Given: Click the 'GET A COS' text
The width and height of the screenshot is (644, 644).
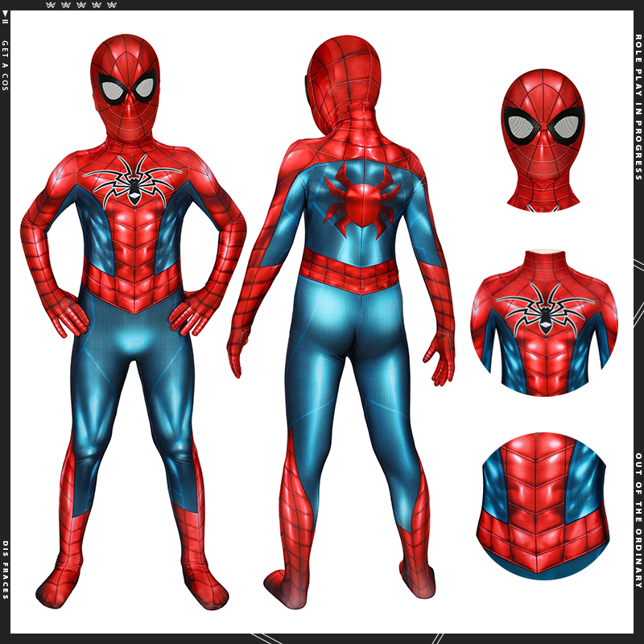Looking at the screenshot, I should click(x=5, y=66).
